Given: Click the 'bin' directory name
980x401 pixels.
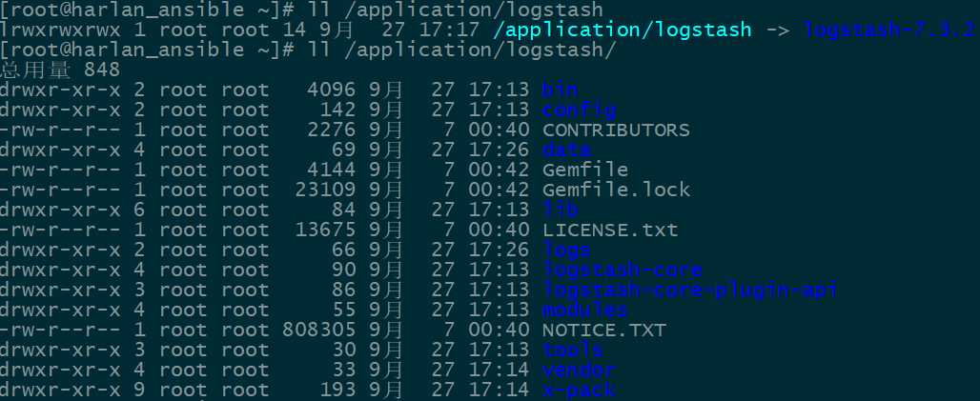Looking at the screenshot, I should coord(560,90).
